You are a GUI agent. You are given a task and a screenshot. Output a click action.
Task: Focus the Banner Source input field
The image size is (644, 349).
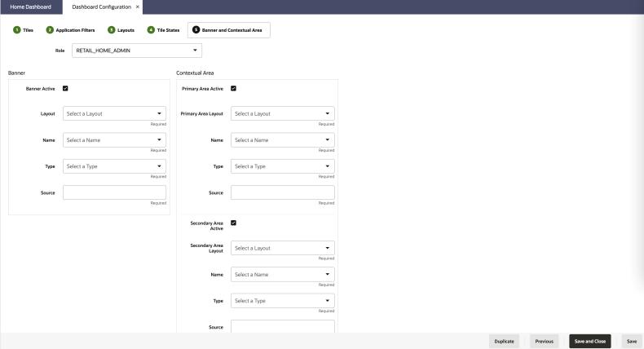tap(114, 192)
